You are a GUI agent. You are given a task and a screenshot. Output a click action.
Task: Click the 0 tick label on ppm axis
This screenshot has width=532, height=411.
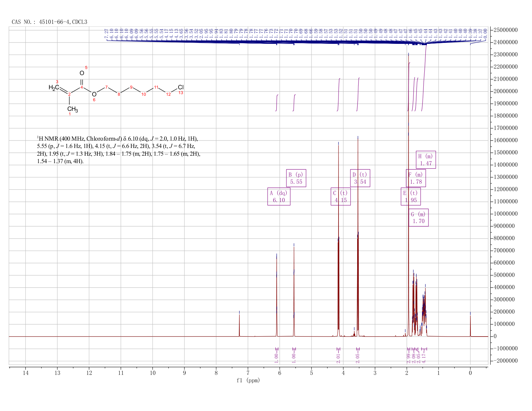[x=470, y=373]
